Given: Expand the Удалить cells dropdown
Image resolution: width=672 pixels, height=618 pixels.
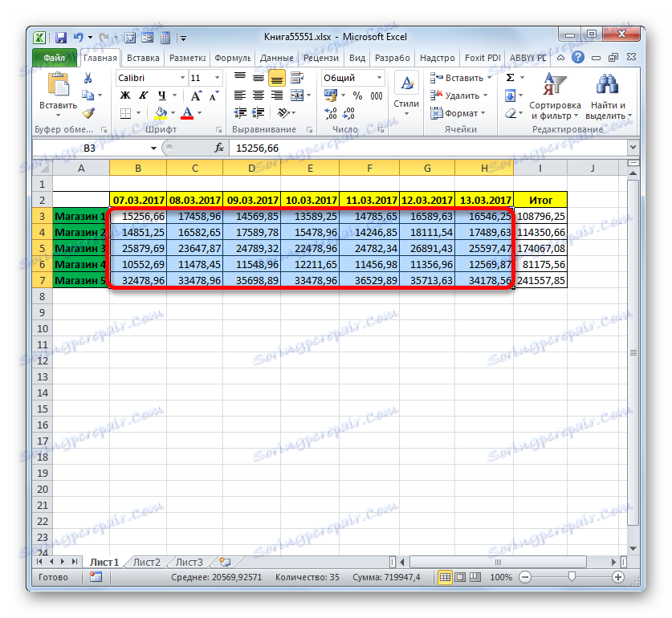Looking at the screenshot, I should (486, 96).
